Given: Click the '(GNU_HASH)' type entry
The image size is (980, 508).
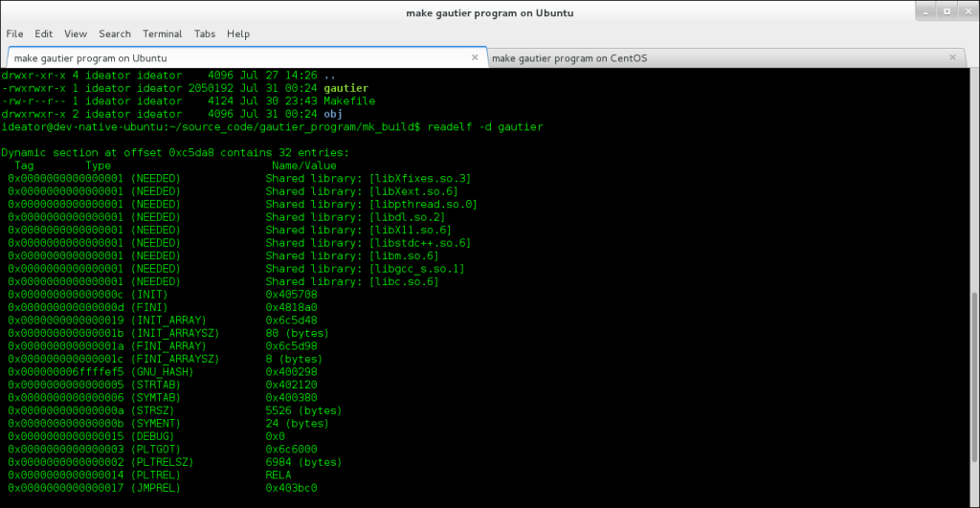Looking at the screenshot, I should coord(162,372).
